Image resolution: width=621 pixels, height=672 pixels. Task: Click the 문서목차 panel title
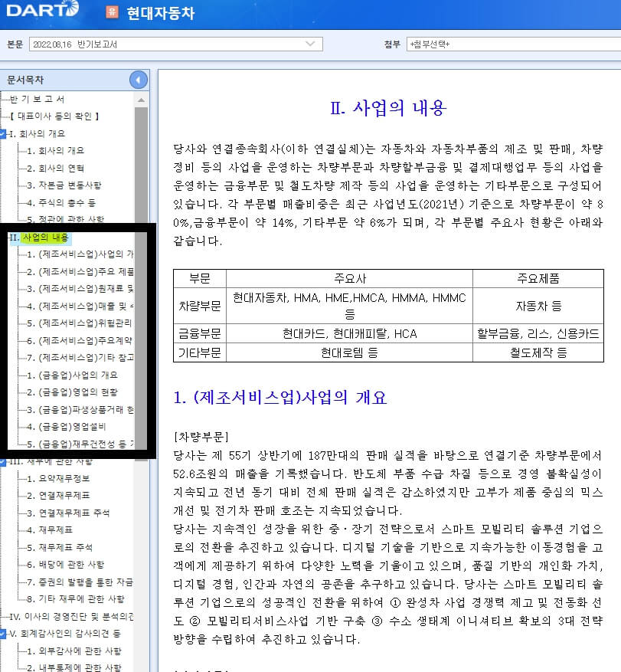coord(25,80)
